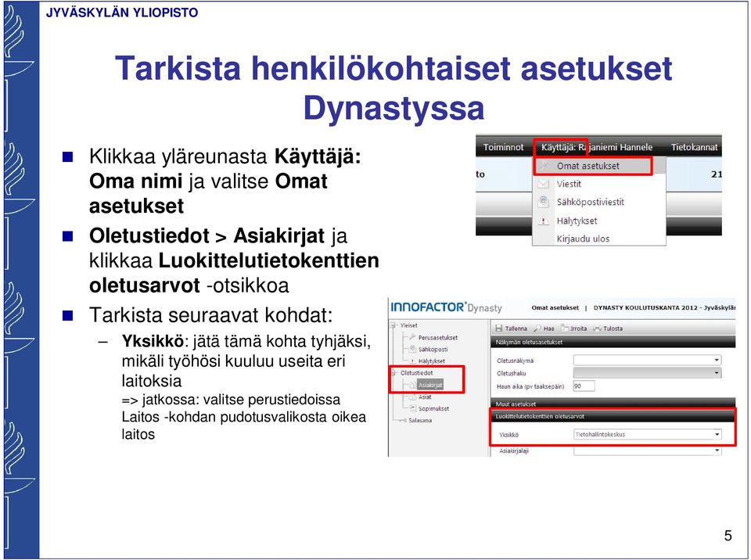Click the JYVÄSKYLÄN YLIOPISTO header text
This screenshot has height=560, width=751.
tap(122, 13)
